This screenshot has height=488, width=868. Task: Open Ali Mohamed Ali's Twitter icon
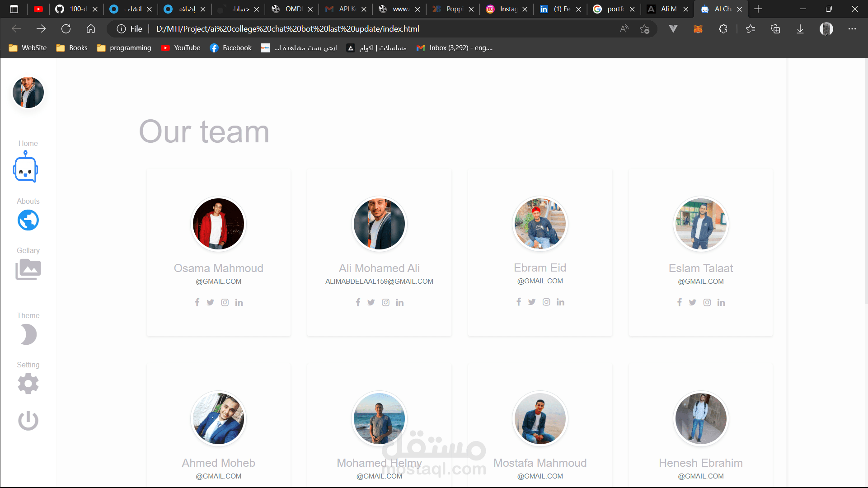tap(371, 302)
